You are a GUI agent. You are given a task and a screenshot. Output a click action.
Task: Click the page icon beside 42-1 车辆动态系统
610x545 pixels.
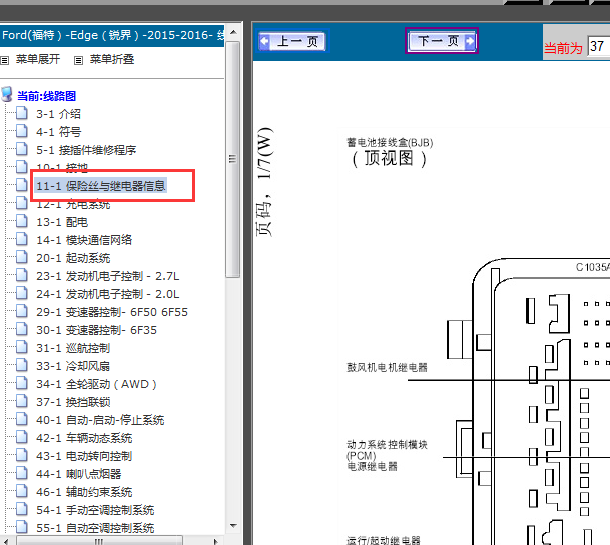pos(22,436)
